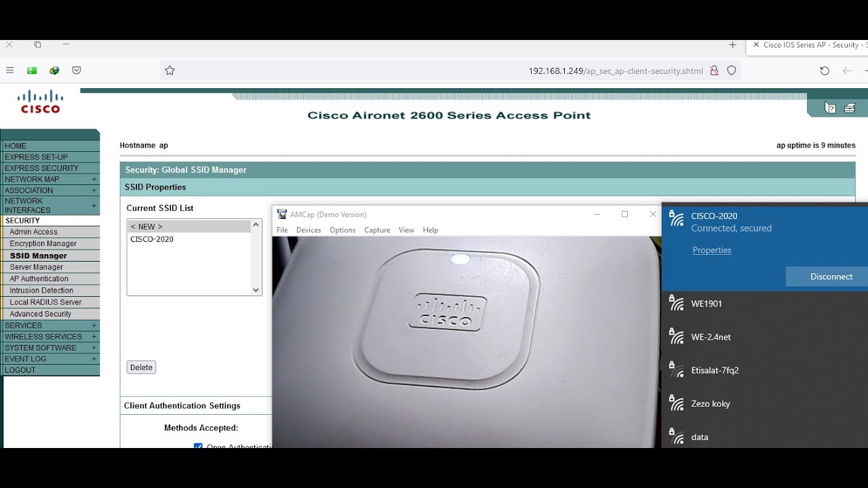Click the data network Wi-Fi signal icon
This screenshot has width=868, height=488.
(x=676, y=436)
